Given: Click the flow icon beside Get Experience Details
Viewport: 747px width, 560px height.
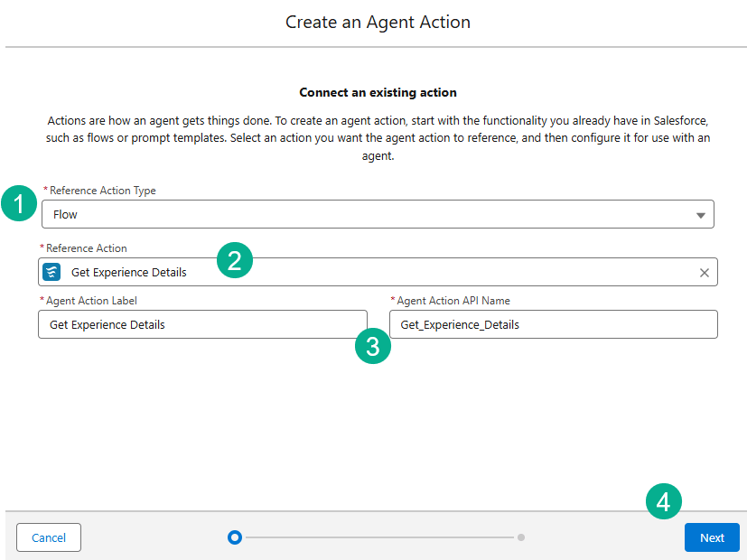Looking at the screenshot, I should click(51, 272).
